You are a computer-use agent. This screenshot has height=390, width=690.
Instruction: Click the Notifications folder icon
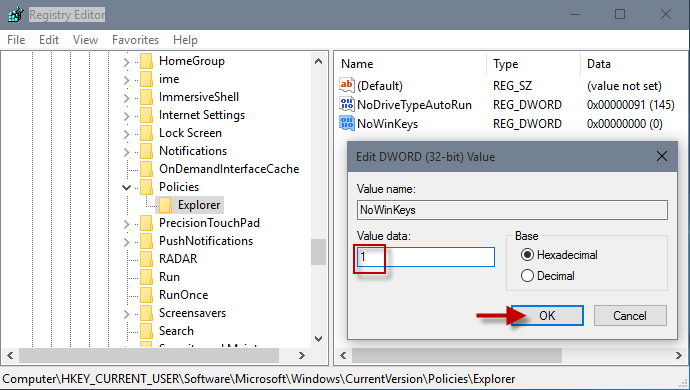[x=146, y=151]
